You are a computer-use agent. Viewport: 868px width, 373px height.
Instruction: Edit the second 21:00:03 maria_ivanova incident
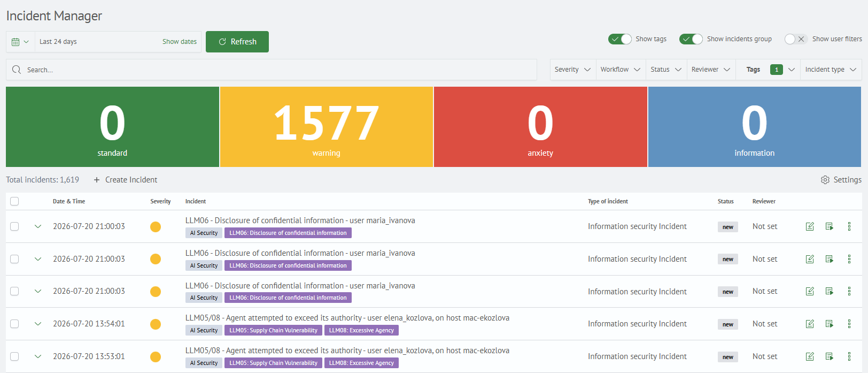pos(810,259)
